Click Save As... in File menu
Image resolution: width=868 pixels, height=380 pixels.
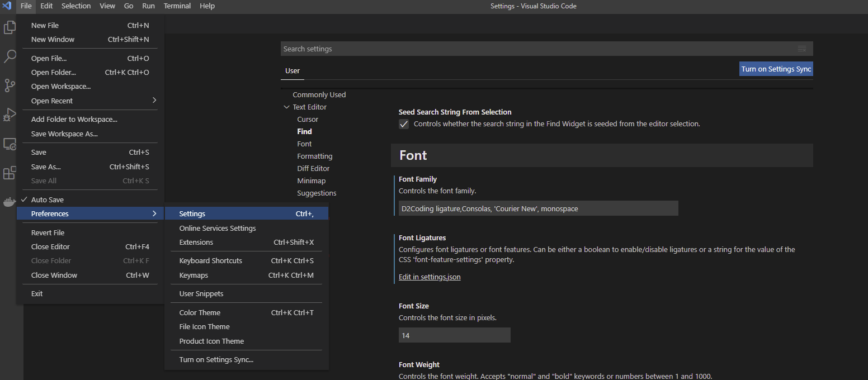(91, 167)
